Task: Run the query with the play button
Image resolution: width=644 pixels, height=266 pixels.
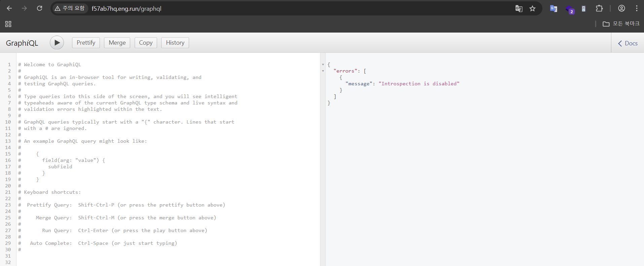Action: 57,43
